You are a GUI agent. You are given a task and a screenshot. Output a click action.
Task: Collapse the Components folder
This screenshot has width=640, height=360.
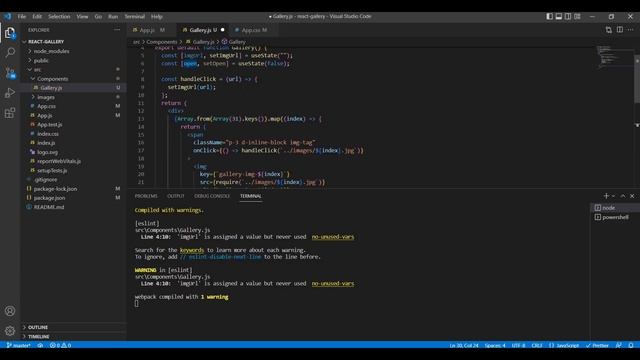pyautogui.click(x=73, y=79)
